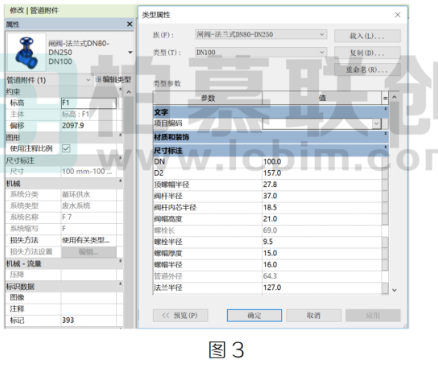Click the Offset field showing 2097.9

pos(89,126)
